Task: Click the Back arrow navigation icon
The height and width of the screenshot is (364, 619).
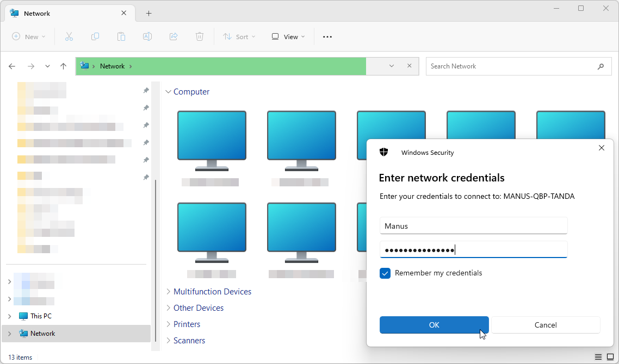Action: [x=12, y=66]
